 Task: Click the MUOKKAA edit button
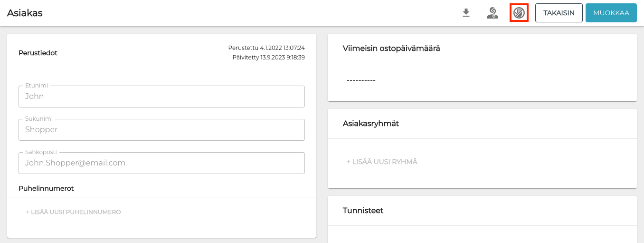pos(611,13)
